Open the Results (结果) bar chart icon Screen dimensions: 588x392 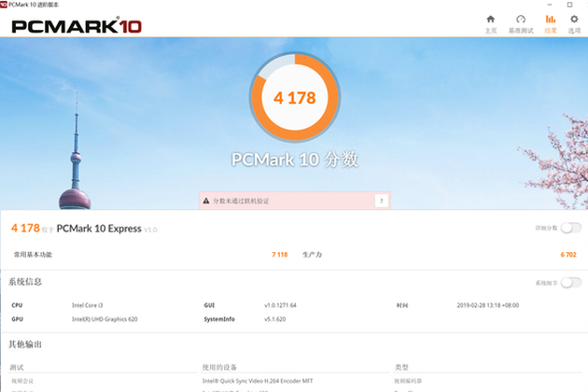point(551,19)
